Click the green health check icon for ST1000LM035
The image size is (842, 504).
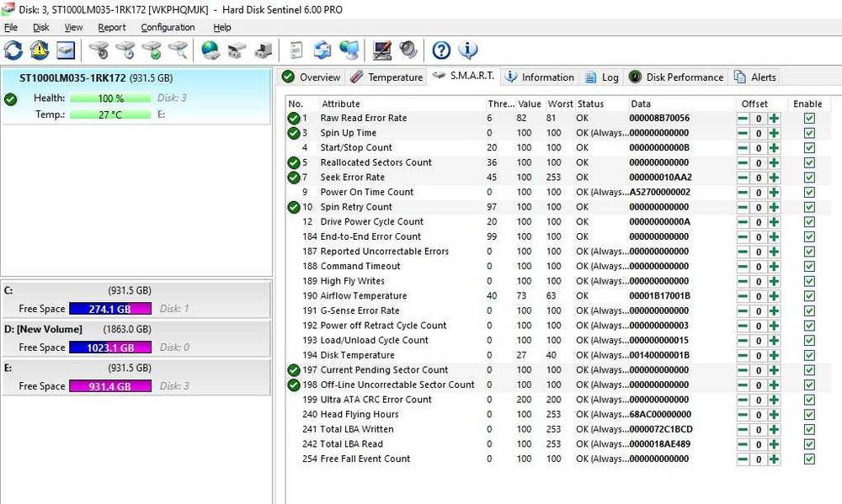point(10,99)
